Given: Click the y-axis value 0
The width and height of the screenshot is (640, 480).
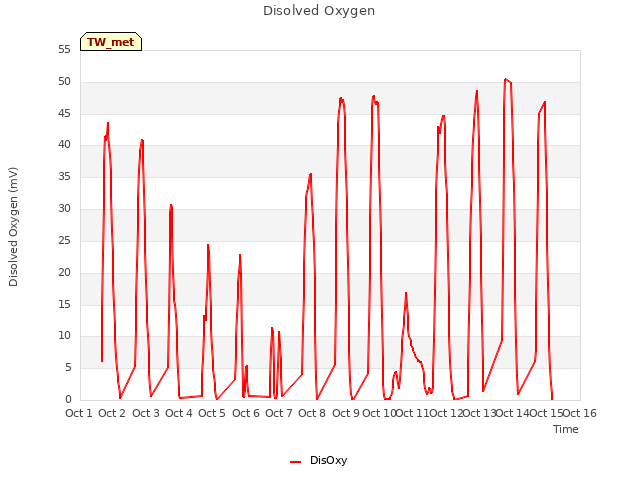Looking at the screenshot, I should 68,399.
